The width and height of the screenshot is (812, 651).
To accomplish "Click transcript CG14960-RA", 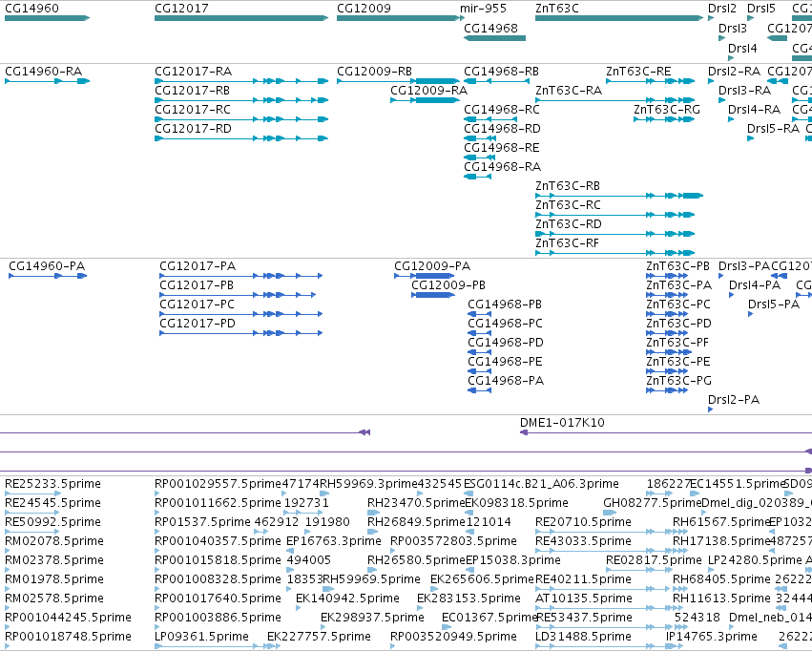I will point(44,71).
